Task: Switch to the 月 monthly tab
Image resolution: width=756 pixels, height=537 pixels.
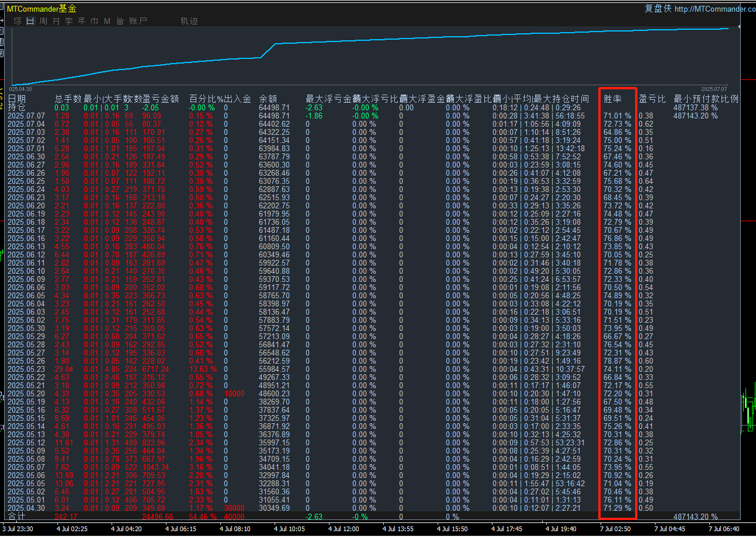Action: [x=56, y=21]
